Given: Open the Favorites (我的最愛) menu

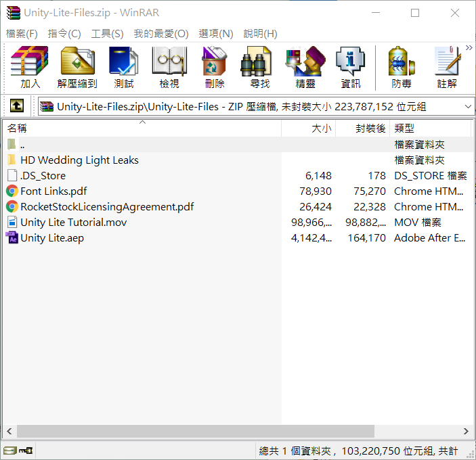Looking at the screenshot, I should pyautogui.click(x=161, y=34).
